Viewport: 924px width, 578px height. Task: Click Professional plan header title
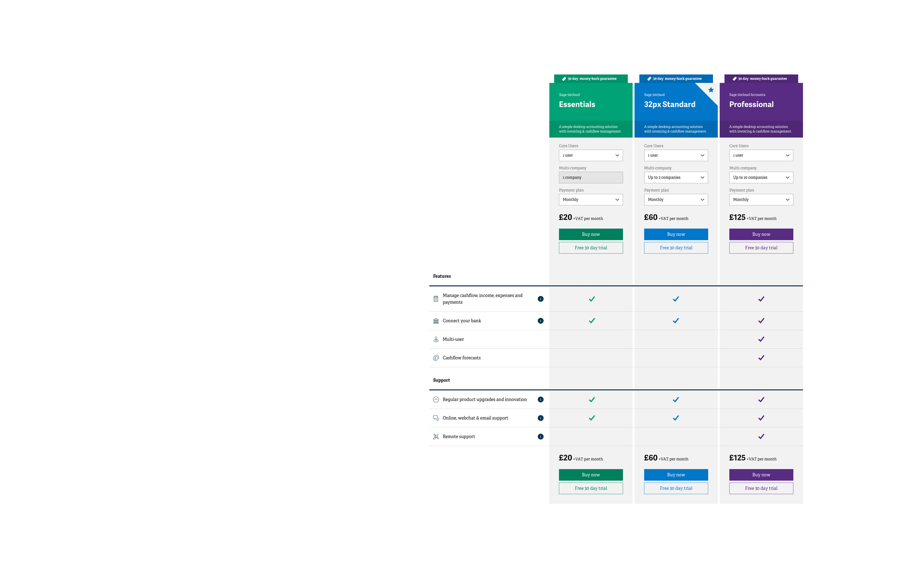(751, 104)
